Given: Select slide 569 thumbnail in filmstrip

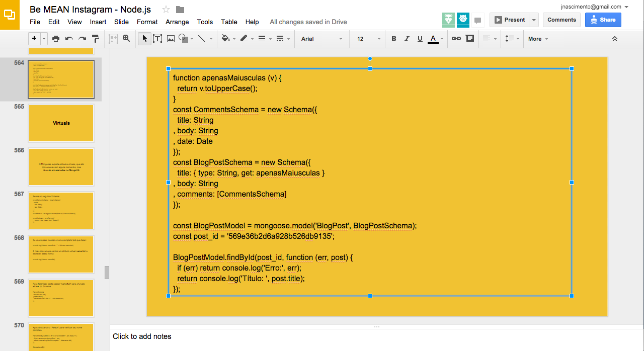Looking at the screenshot, I should 61,298.
